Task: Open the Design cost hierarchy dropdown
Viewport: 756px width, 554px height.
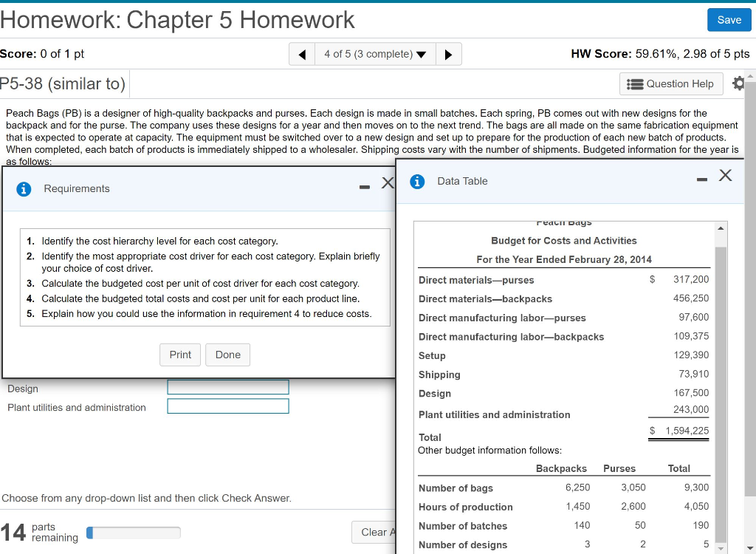Action: coord(227,387)
